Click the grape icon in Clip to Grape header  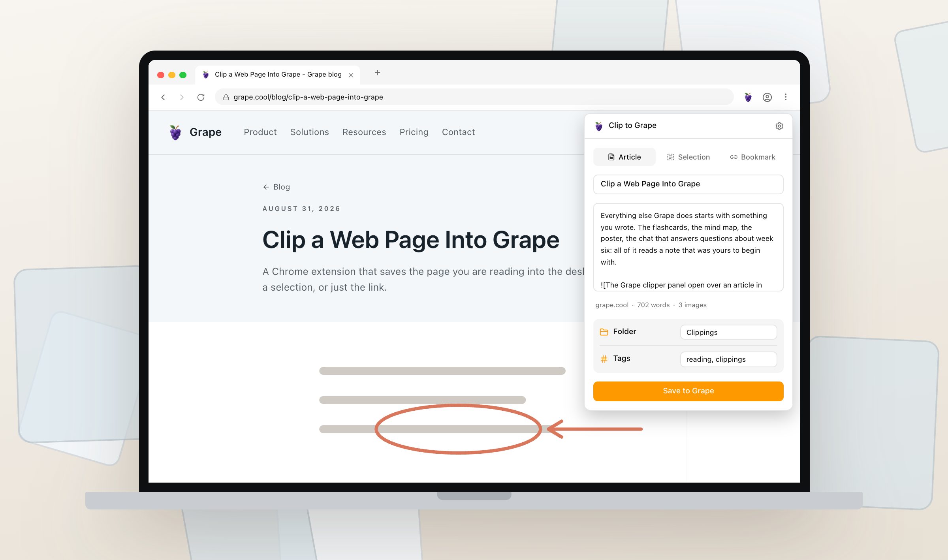[599, 126]
